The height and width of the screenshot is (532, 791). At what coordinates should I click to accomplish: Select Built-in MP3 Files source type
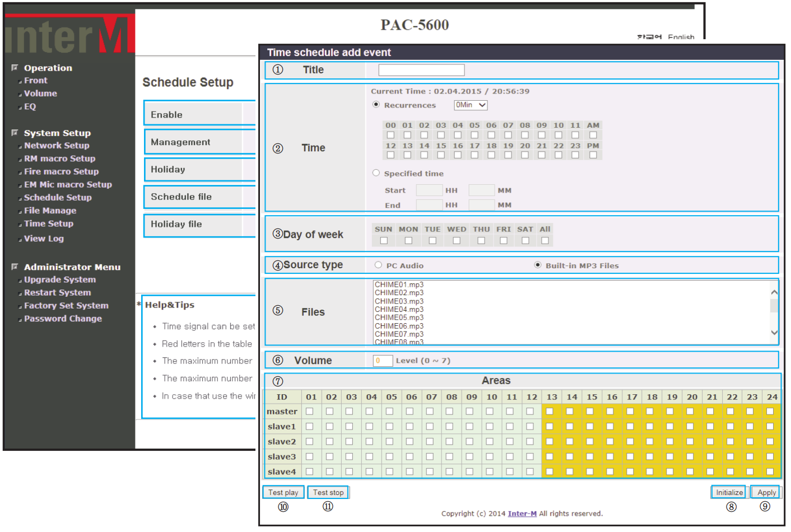pos(538,265)
